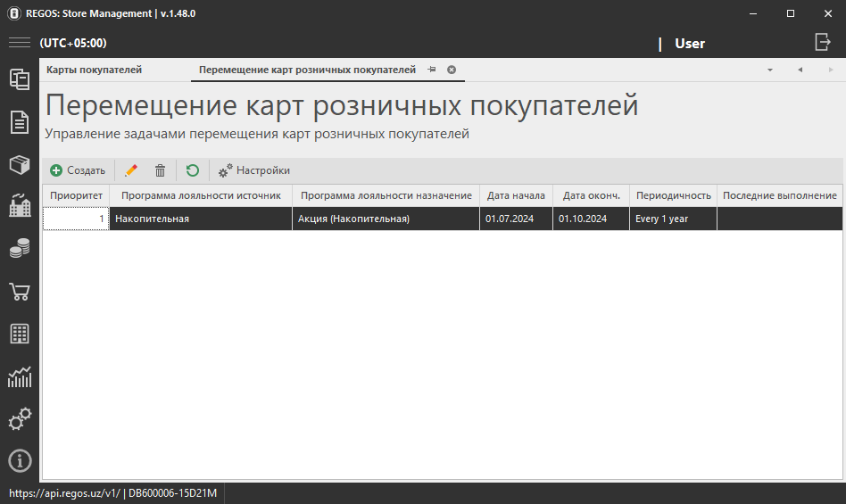846x504 pixels.
Task: Click the info icon in sidebar
Action: coord(20,460)
